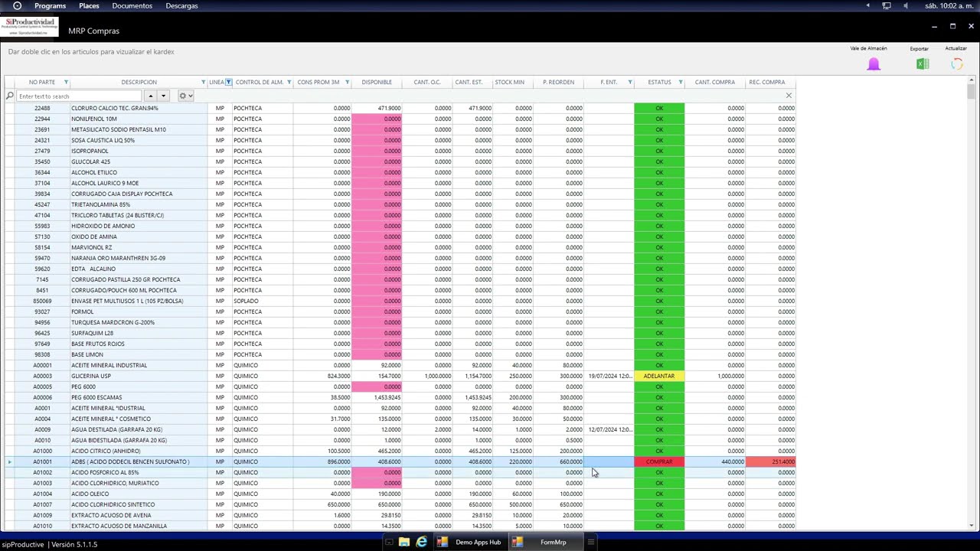Image resolution: width=980 pixels, height=551 pixels.
Task: Jump to previous search result arrow
Action: 151,96
